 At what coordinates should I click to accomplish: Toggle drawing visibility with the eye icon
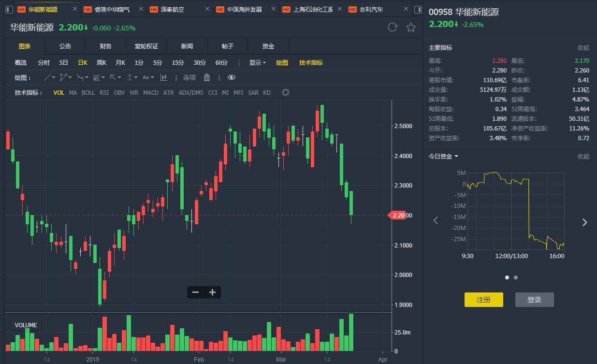click(232, 77)
